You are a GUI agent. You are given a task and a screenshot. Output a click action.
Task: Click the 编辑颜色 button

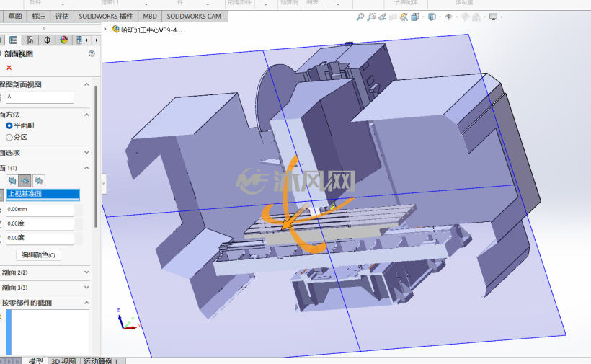[38, 255]
